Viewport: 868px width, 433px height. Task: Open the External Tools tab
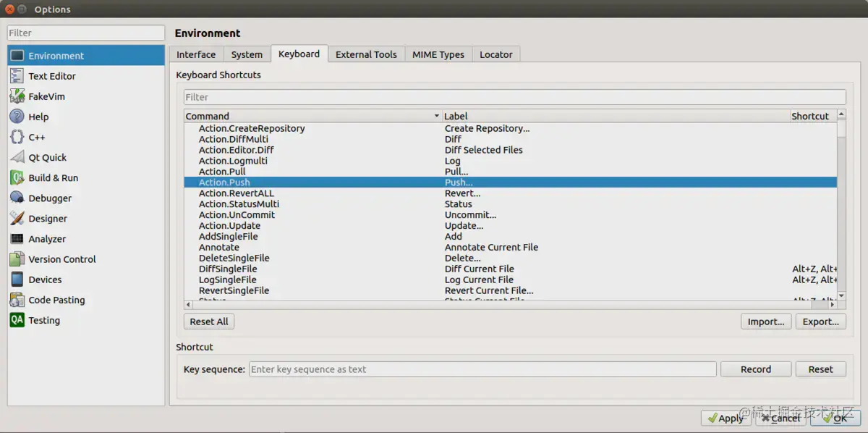click(x=366, y=54)
